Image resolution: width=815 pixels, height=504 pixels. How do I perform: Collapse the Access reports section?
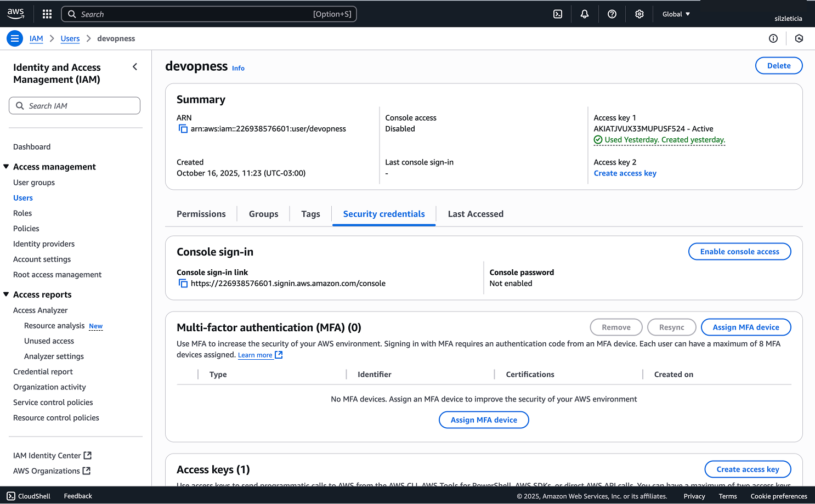[x=5, y=294]
